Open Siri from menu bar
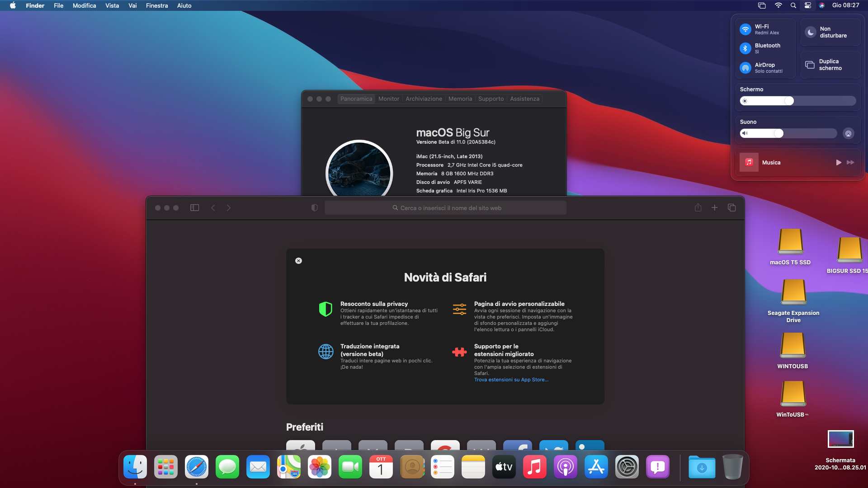868x488 pixels. [822, 5]
